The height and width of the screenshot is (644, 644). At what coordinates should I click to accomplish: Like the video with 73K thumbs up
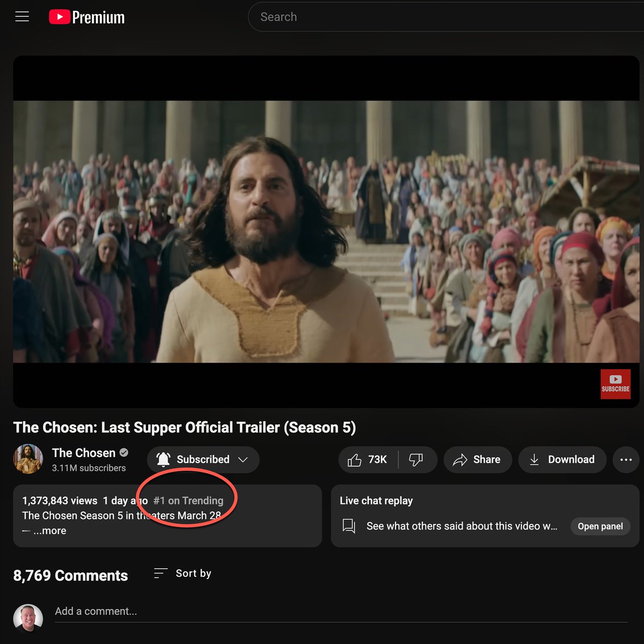click(368, 460)
